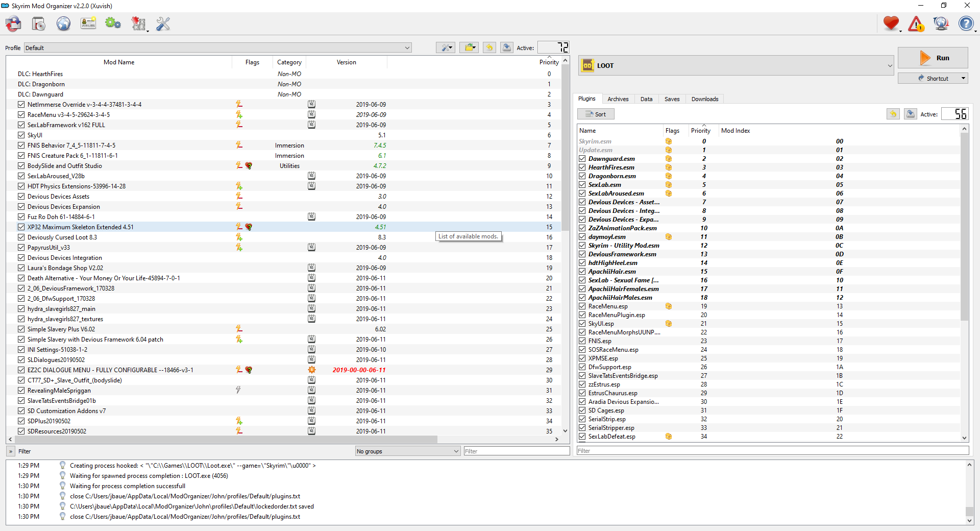Open the warning triangle notifications icon
The image size is (980, 531).
click(x=916, y=23)
